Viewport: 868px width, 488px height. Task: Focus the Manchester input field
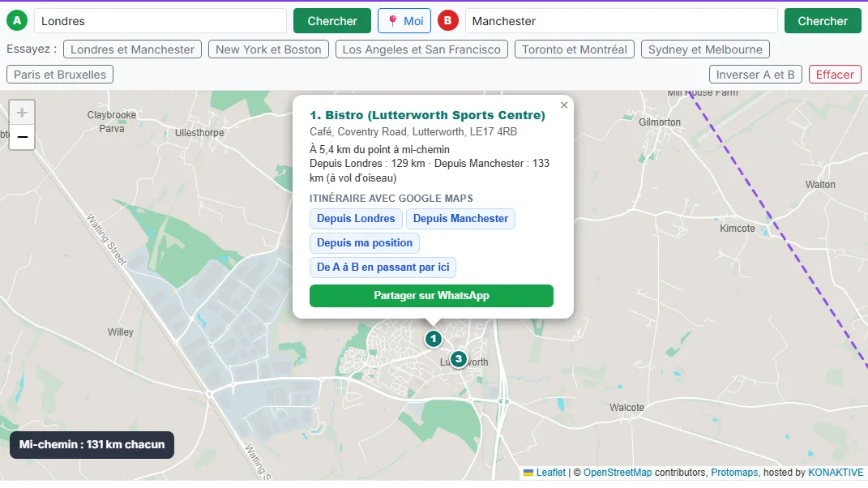click(621, 21)
